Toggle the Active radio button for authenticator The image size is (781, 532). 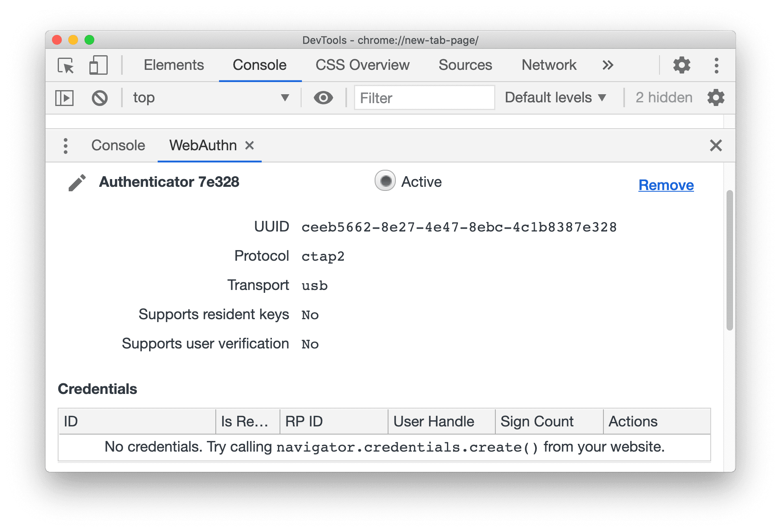click(384, 183)
